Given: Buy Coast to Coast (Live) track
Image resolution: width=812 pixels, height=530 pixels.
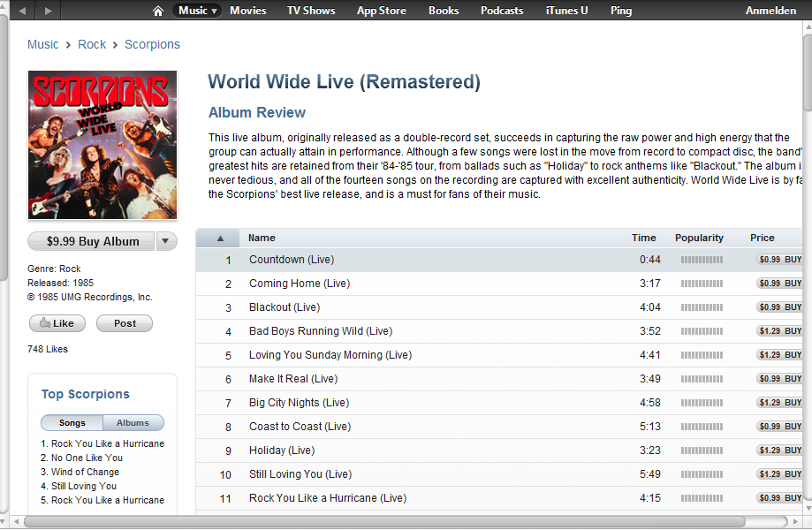Looking at the screenshot, I should (x=780, y=426).
